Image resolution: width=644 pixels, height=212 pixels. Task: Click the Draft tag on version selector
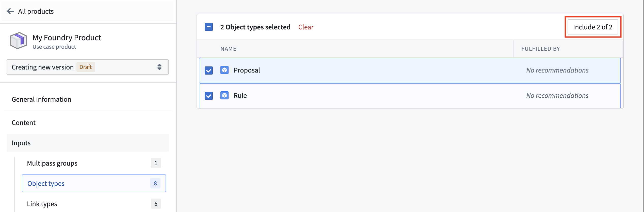[86, 67]
